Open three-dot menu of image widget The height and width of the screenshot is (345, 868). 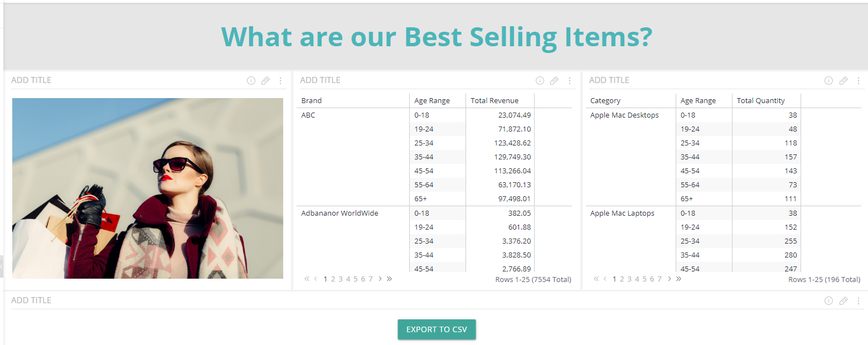pyautogui.click(x=280, y=81)
